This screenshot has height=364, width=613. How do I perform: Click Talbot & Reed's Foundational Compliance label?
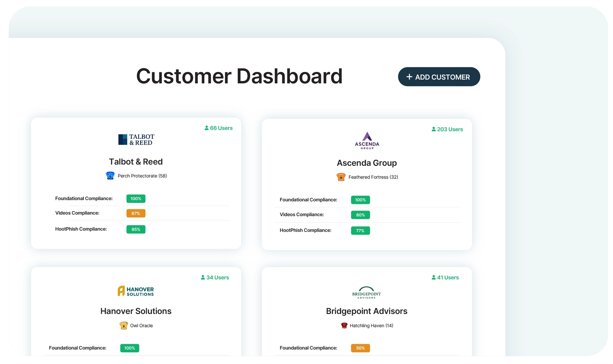[84, 199]
